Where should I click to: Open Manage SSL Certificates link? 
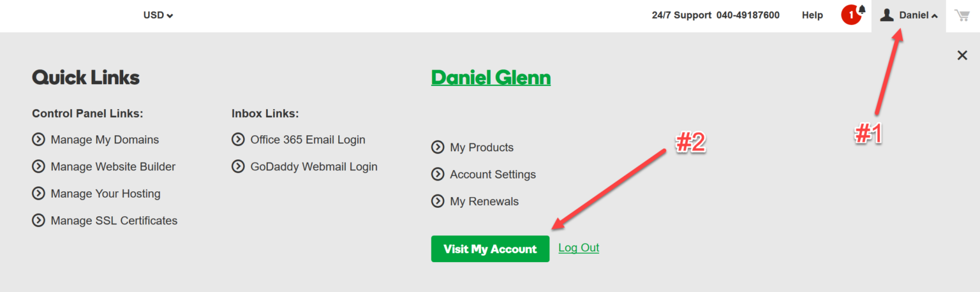114,221
